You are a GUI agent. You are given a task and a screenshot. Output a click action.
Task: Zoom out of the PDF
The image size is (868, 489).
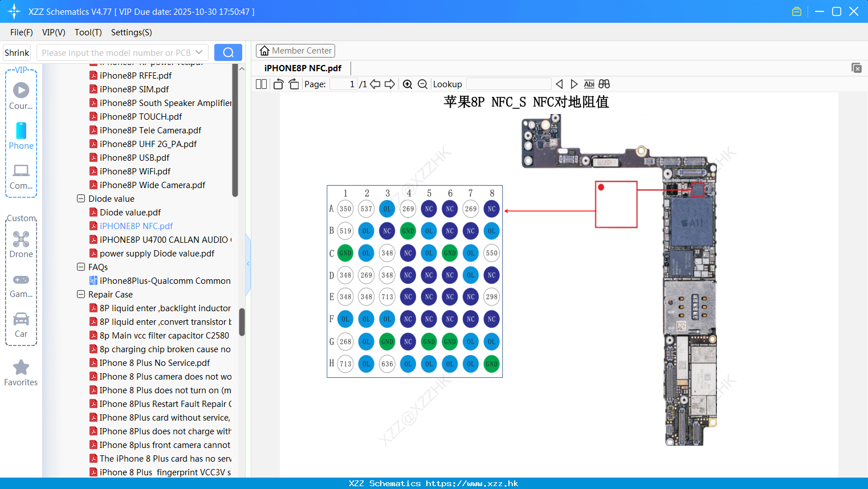coord(422,84)
